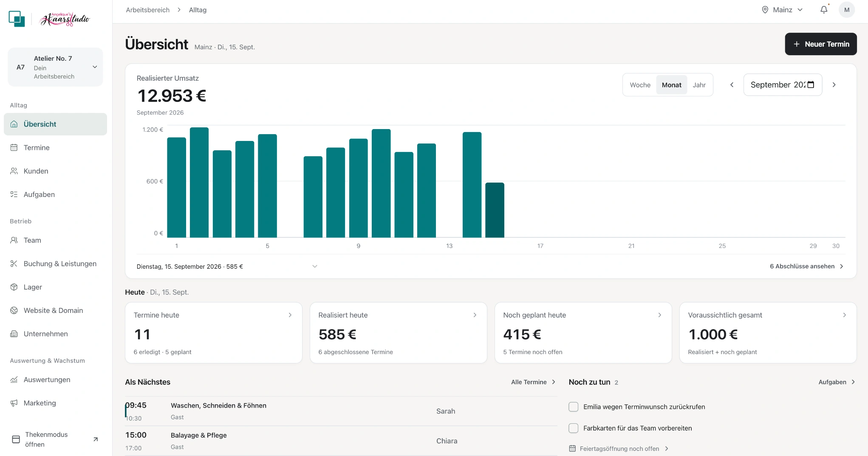The height and width of the screenshot is (456, 868).
Task: Expand the Atelier No. 7 workspace switcher
Action: pos(55,67)
